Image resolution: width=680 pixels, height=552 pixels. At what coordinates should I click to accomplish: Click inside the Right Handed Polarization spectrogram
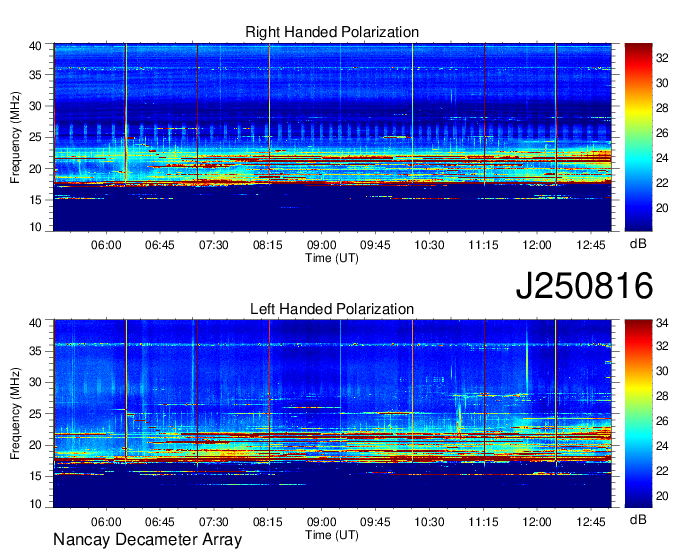[332, 137]
